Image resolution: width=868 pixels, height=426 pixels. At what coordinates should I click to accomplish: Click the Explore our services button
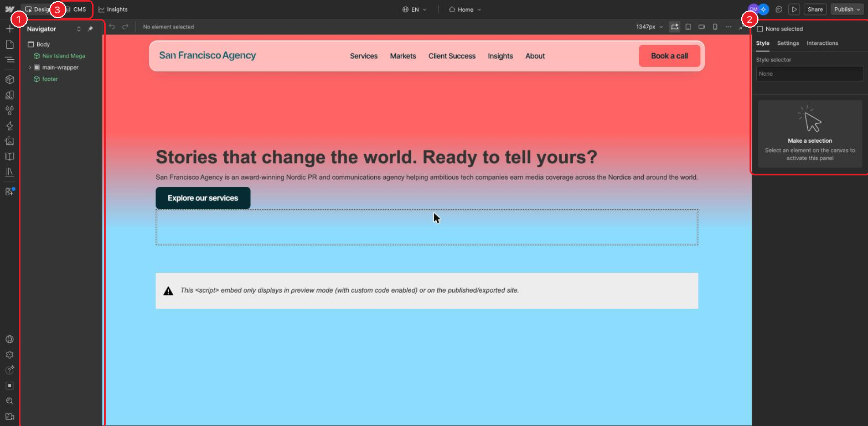click(x=203, y=198)
